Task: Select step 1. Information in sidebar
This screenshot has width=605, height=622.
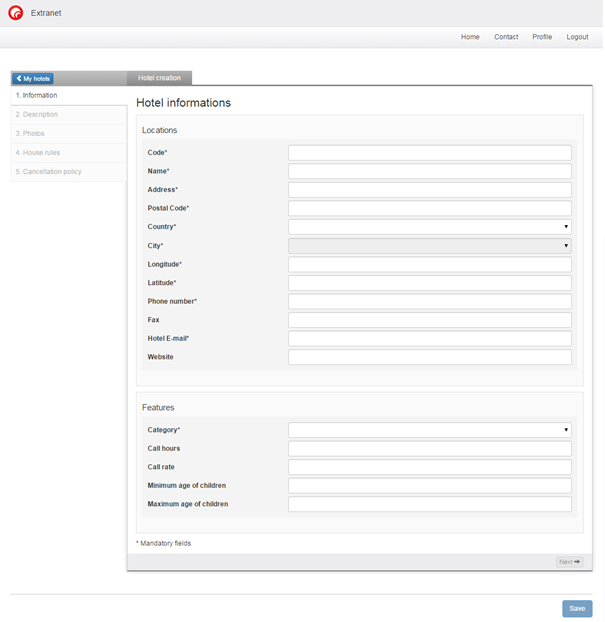Action: coord(37,96)
